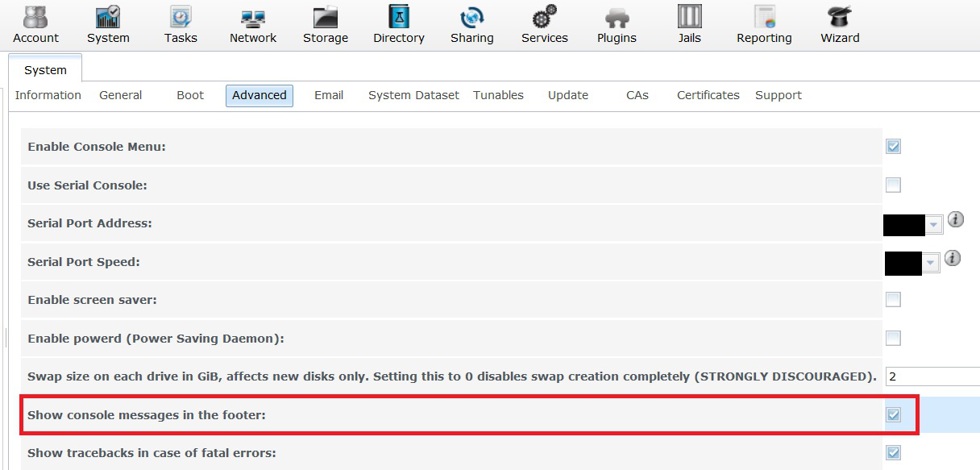Image resolution: width=980 pixels, height=470 pixels.
Task: Open the Network icon in toolbar
Action: 252,18
